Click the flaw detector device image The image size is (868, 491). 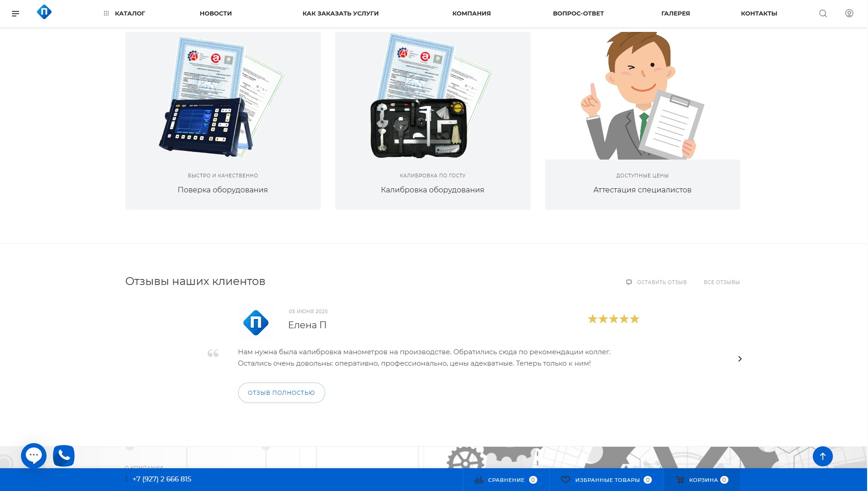coord(223,96)
